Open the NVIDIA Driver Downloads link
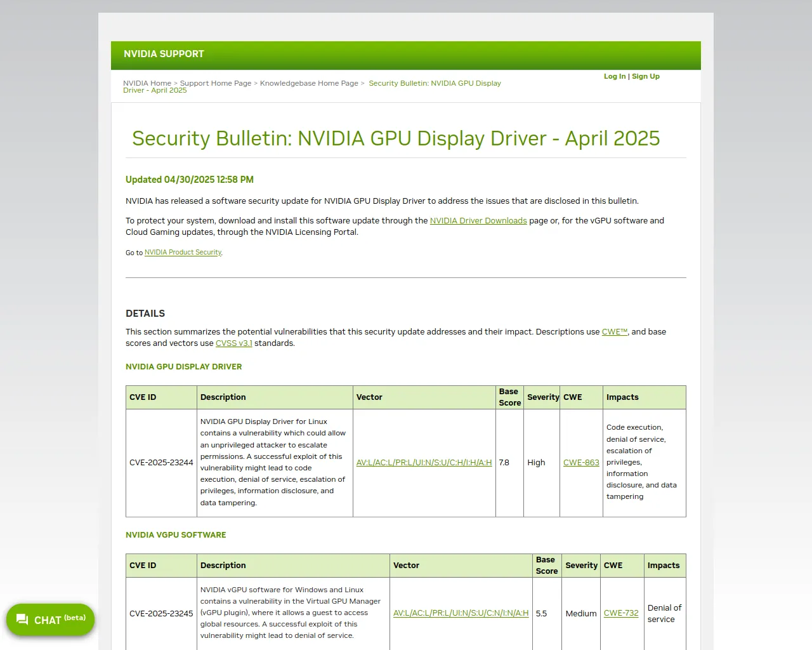Image resolution: width=812 pixels, height=650 pixels. tap(478, 221)
